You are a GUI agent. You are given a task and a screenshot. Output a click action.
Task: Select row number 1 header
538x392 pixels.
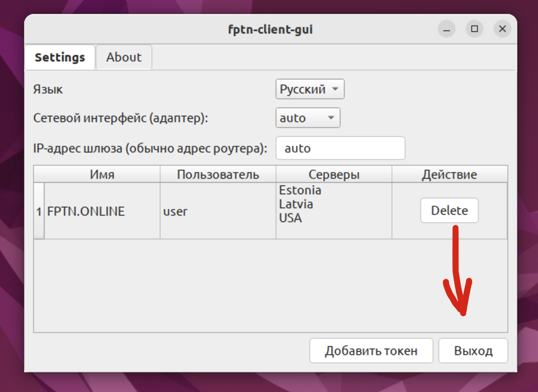pos(39,211)
